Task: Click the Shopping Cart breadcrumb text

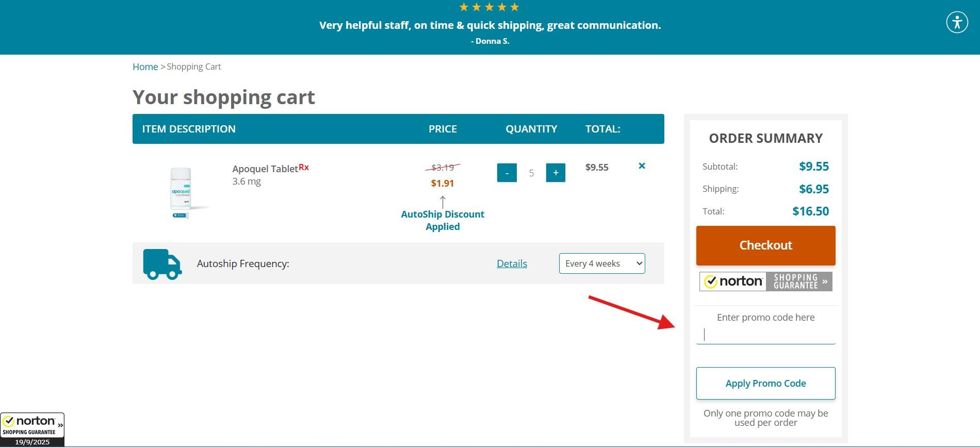Action: point(194,67)
